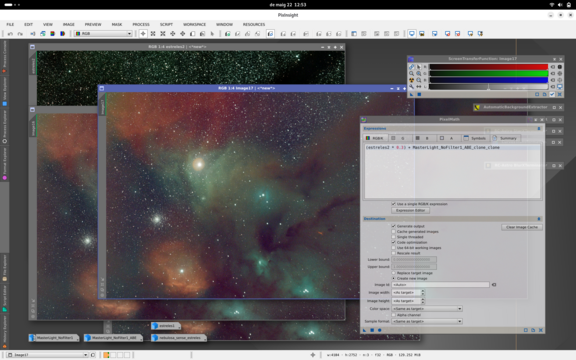Screen dimensions: 576x360
Task: Click the icon next to Image Id field
Action: click(x=494, y=285)
